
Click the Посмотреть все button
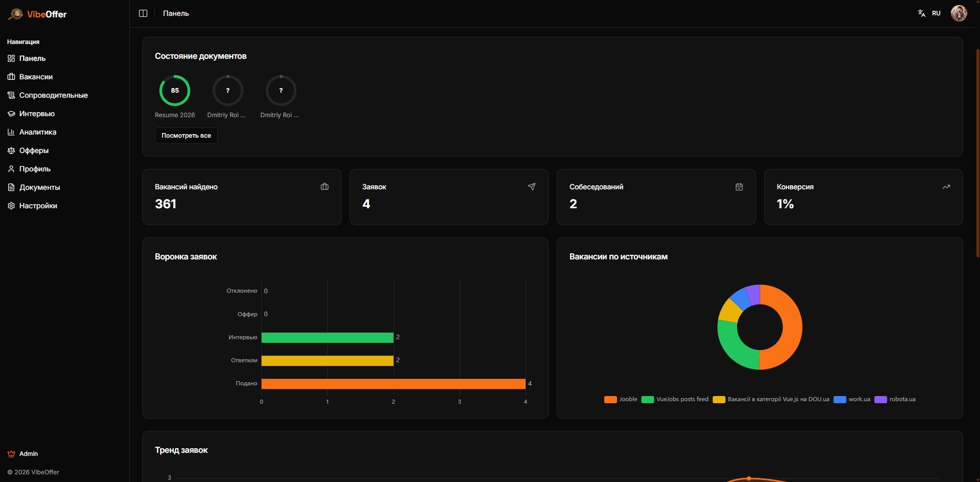[186, 136]
